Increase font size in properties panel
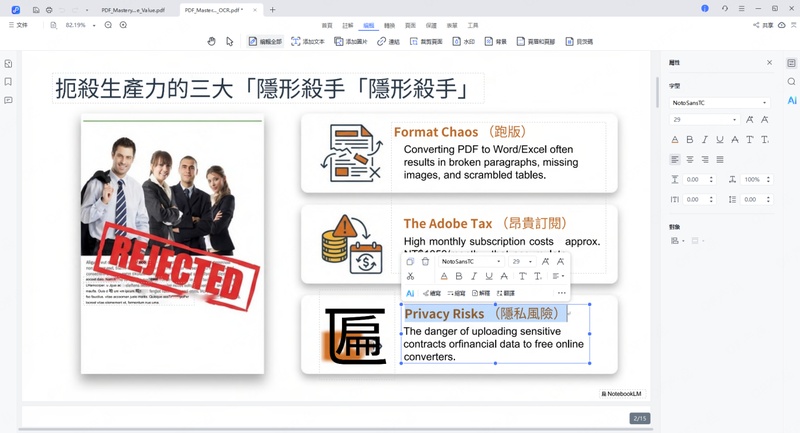 pos(749,119)
